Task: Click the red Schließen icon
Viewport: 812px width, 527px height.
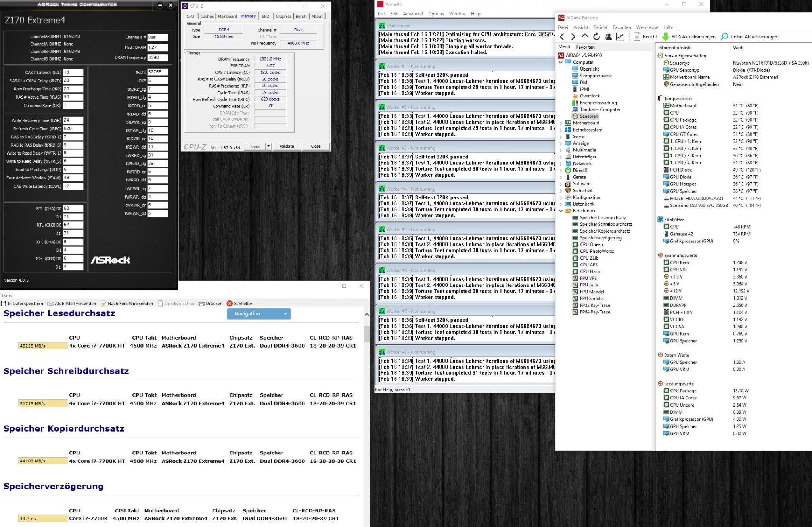Action: pyautogui.click(x=230, y=304)
